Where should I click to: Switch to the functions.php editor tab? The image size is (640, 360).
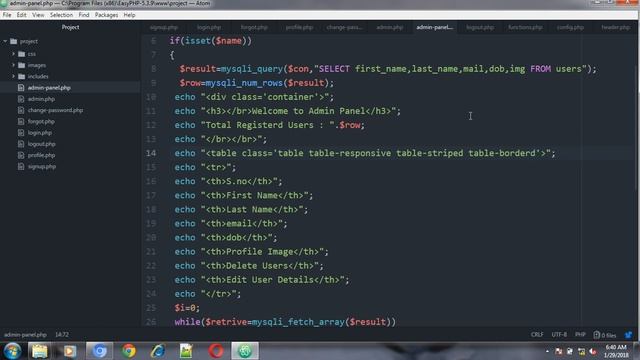coord(525,27)
